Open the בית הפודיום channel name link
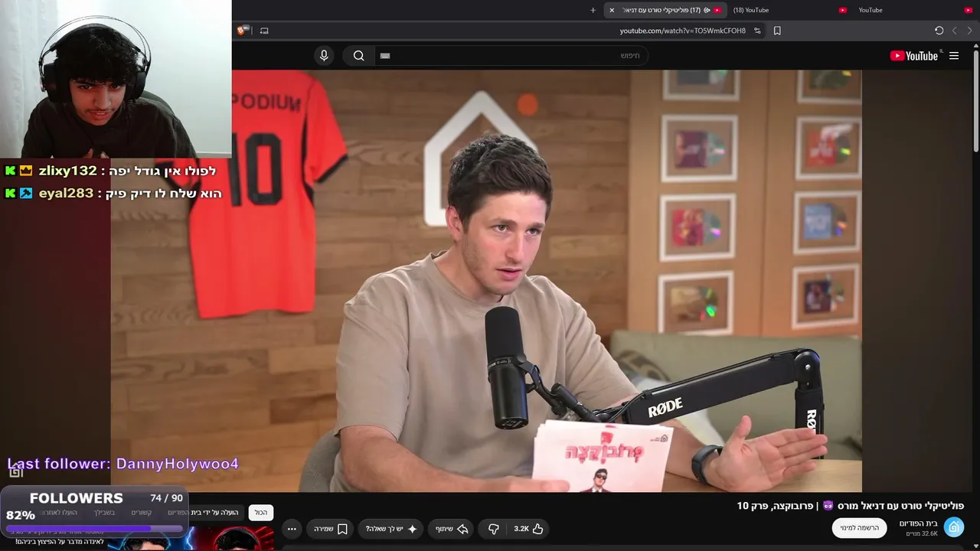The image size is (980, 551). [x=918, y=523]
